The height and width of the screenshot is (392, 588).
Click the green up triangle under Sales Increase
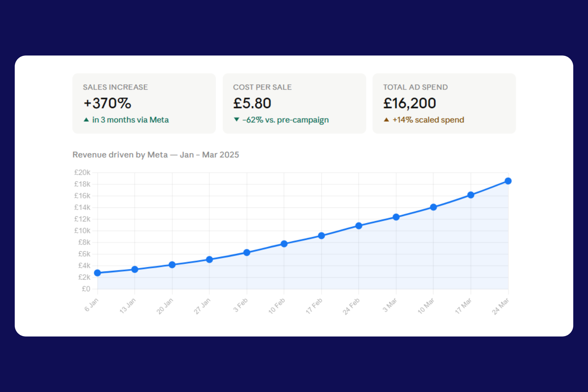click(86, 120)
